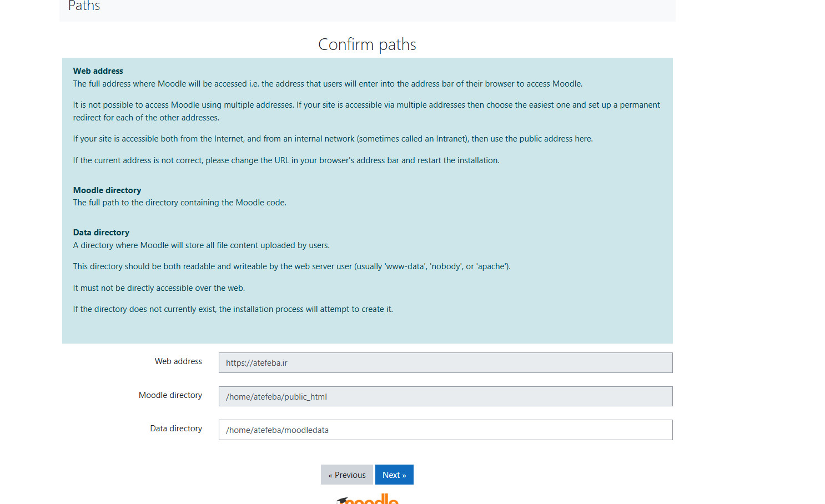Click the Moodle directory field label

coord(170,395)
